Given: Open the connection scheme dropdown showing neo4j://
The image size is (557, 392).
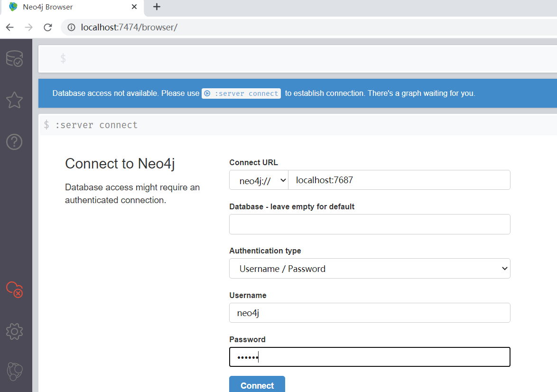Looking at the screenshot, I should 259,180.
